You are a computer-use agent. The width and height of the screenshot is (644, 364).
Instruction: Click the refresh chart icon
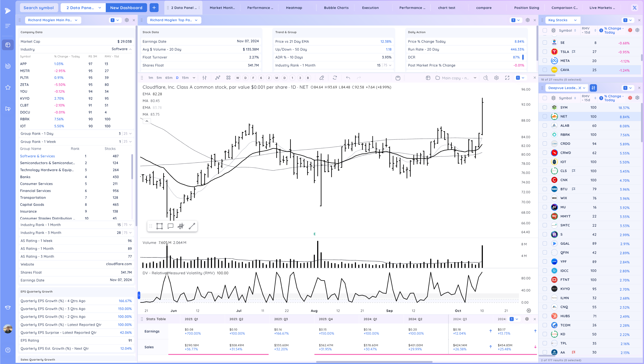tap(335, 78)
